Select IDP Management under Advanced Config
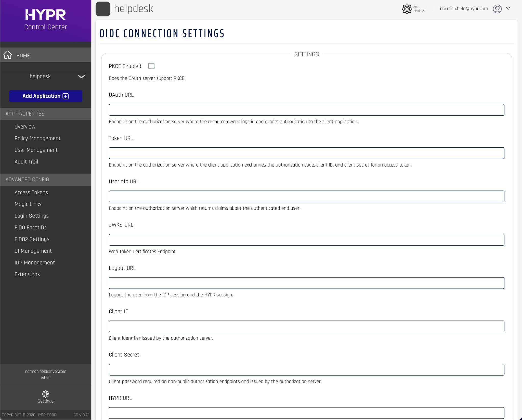 pos(35,262)
